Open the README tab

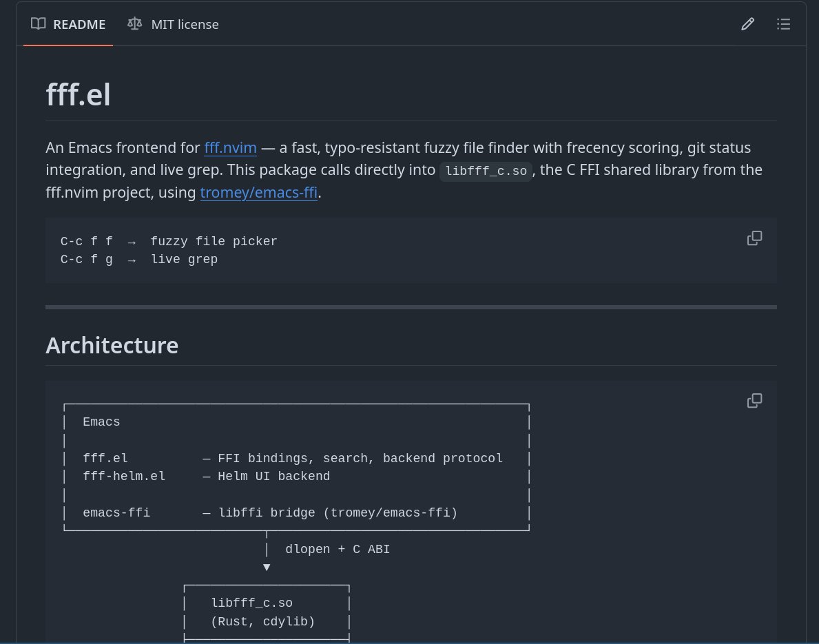pos(68,24)
